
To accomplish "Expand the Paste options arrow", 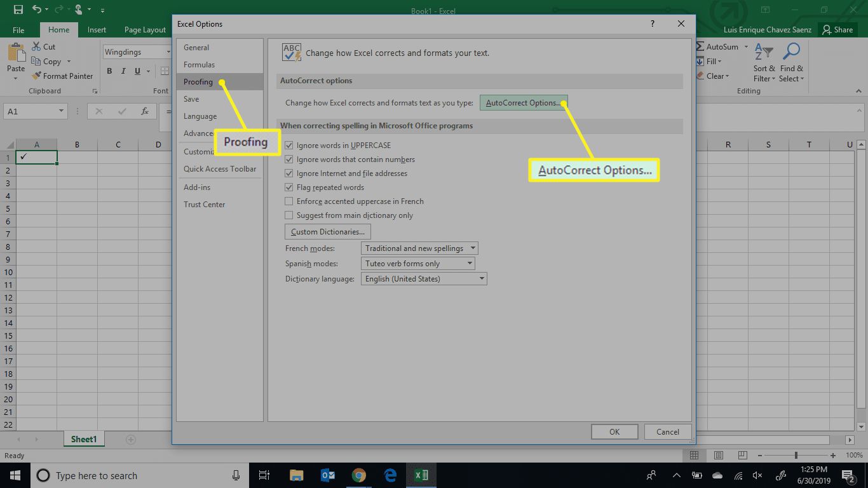I will point(16,79).
